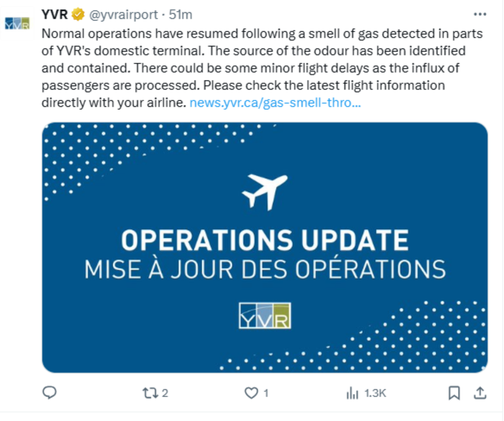View the analytics bar-chart icon

352,393
